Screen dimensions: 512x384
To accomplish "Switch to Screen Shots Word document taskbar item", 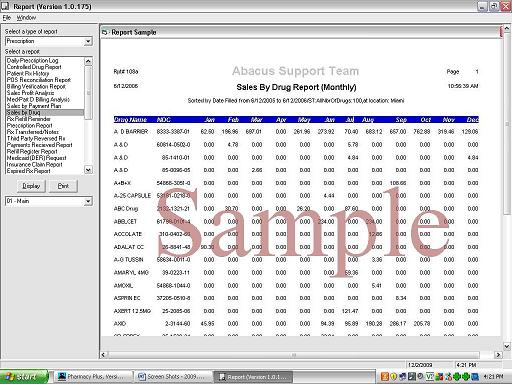I will (173, 377).
